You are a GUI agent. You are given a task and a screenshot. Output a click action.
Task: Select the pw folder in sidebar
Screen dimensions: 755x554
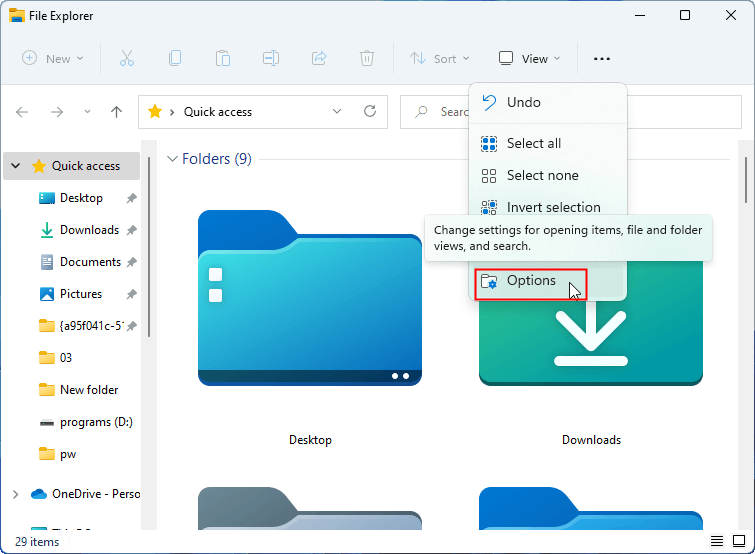pos(68,454)
